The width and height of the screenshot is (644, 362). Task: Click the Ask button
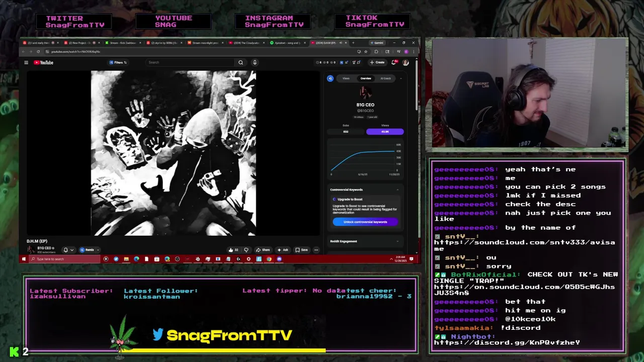click(x=283, y=250)
